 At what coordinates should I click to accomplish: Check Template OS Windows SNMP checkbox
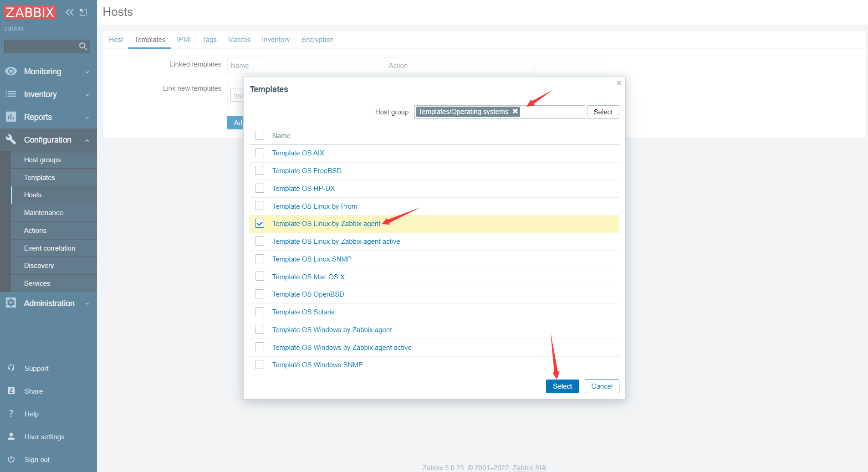(260, 364)
